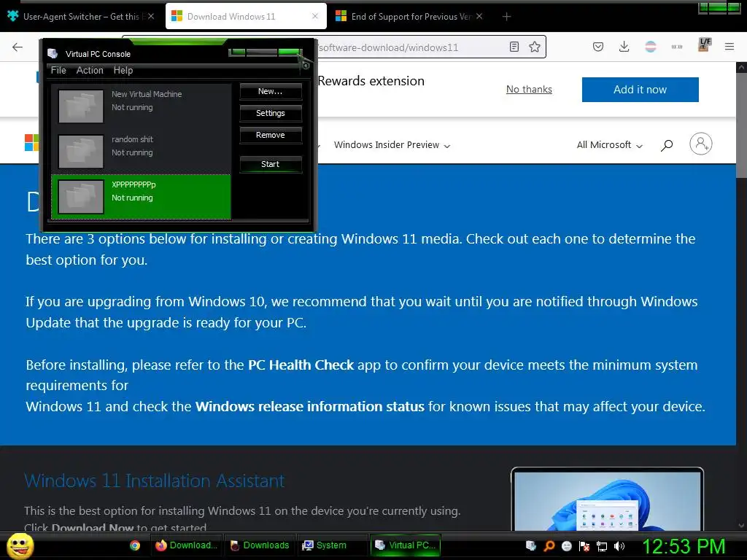The image size is (747, 560).
Task: Click the round white face tray icon
Action: (x=566, y=546)
